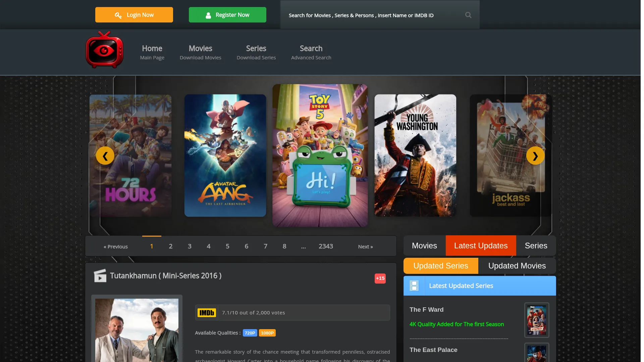Select the 720P quality badge
This screenshot has height=362, width=644.
[x=250, y=333]
